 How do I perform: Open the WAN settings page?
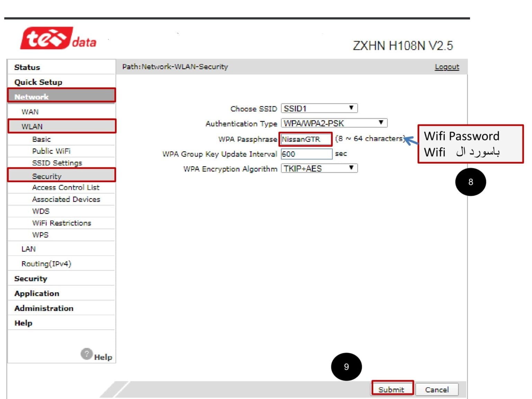coord(30,112)
